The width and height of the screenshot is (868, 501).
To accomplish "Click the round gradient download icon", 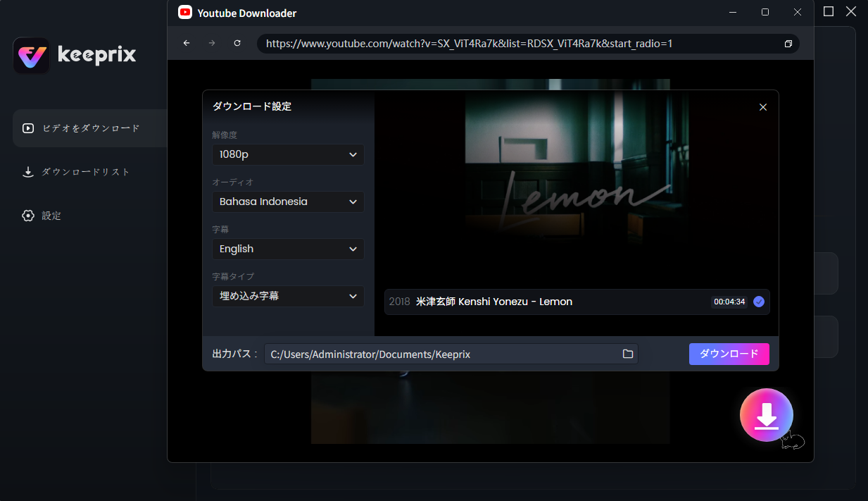I will click(766, 416).
